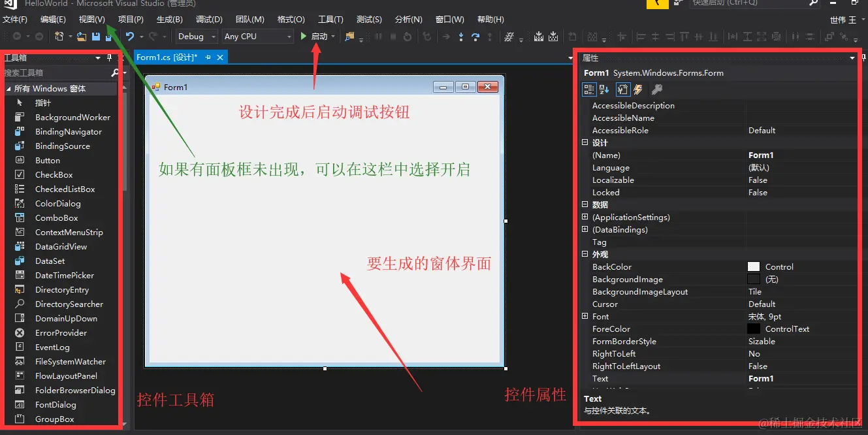
Task: Click the BackColor Control color swatch
Action: point(754,266)
